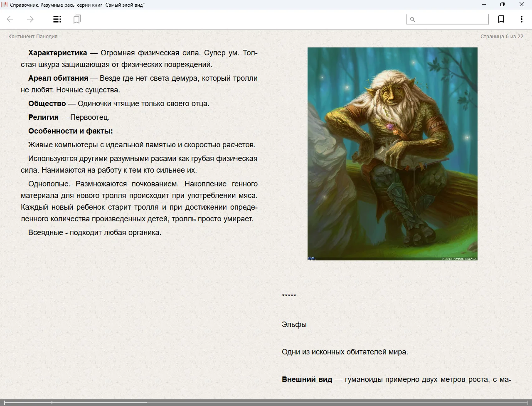Click the magnifier icon in search box
Screen dimensions: 532x406
coord(413,19)
